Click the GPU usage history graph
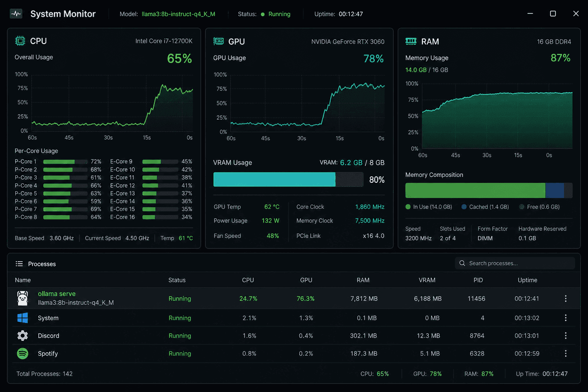 coord(307,103)
